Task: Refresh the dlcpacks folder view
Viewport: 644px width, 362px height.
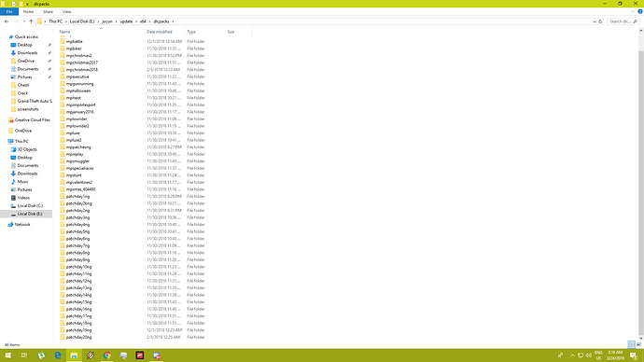Action: click(x=600, y=21)
